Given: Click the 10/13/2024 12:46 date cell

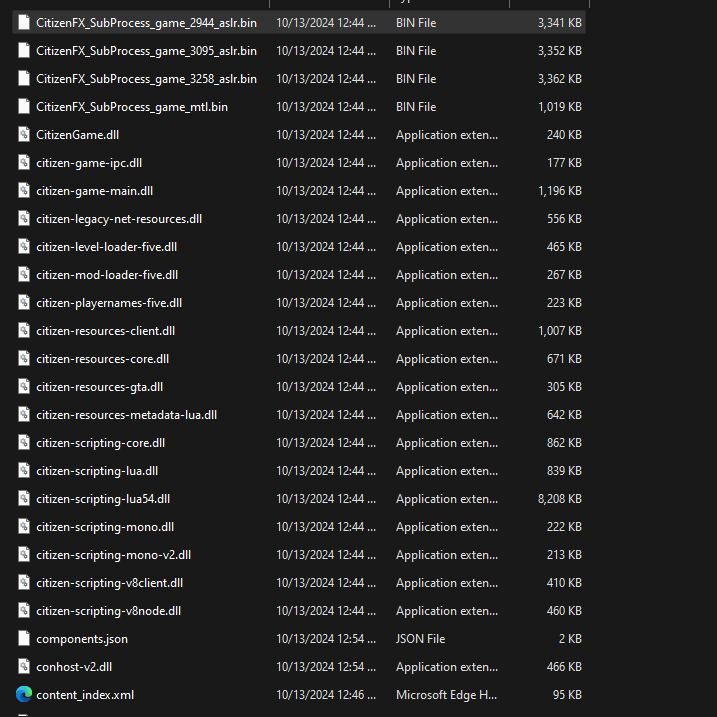Looking at the screenshot, I should point(326,695).
